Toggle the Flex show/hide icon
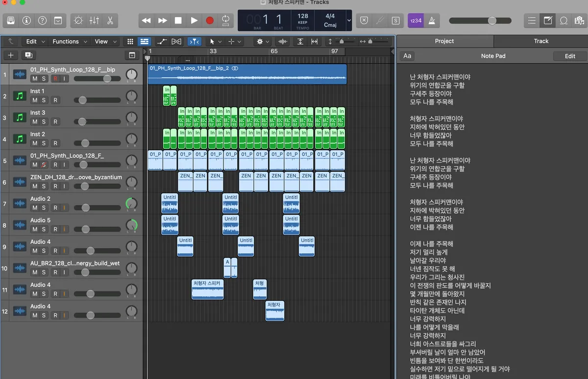 point(177,42)
